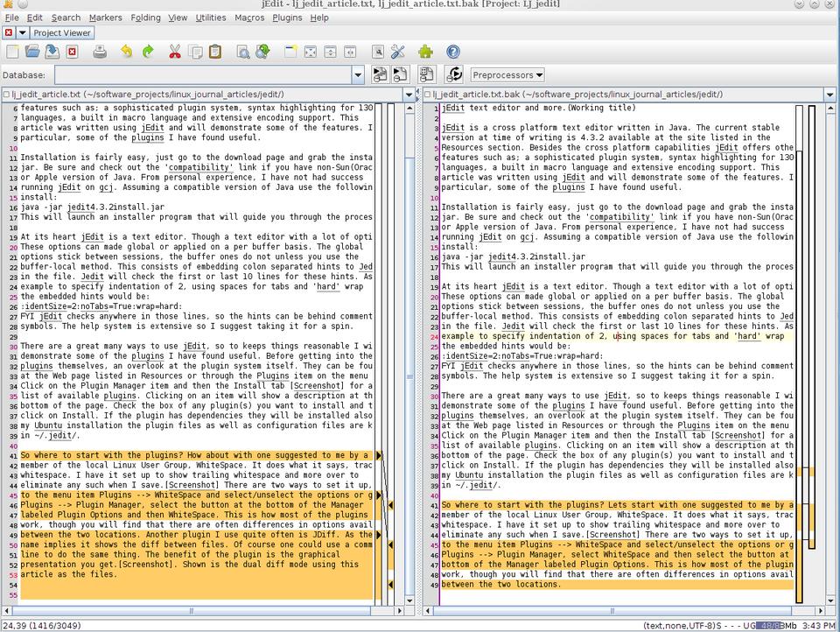The height and width of the screenshot is (632, 840).
Task: Close the docked Project Viewer panel
Action: coord(9,33)
